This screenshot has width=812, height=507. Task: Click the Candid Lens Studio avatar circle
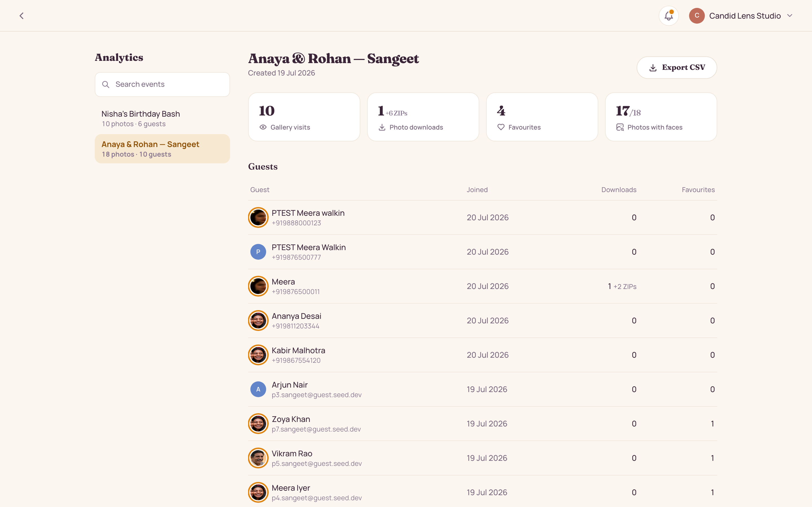pos(697,16)
